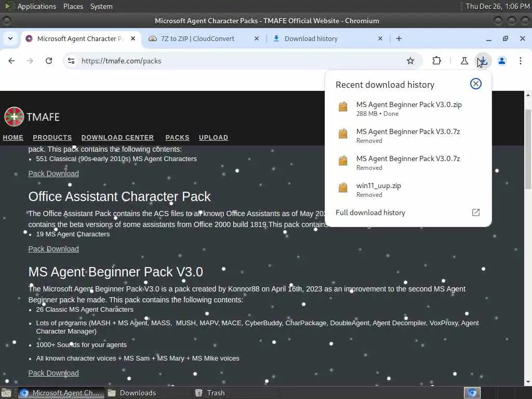Close the Download history tab

pos(380,38)
